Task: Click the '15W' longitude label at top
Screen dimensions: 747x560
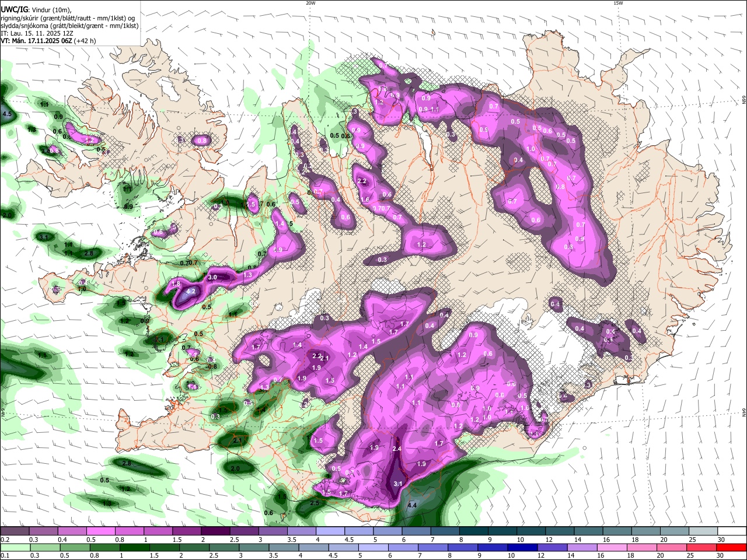Action: [x=618, y=3]
